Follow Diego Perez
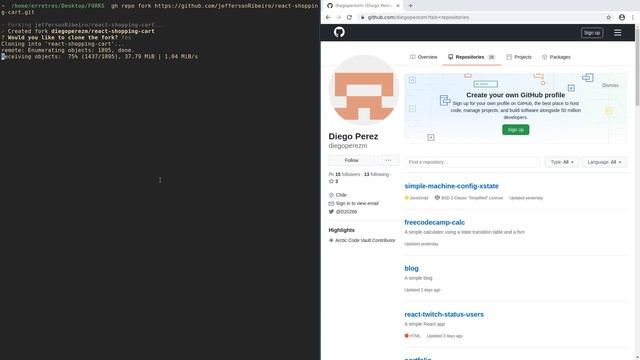This screenshot has height=360, width=640. pyautogui.click(x=351, y=160)
